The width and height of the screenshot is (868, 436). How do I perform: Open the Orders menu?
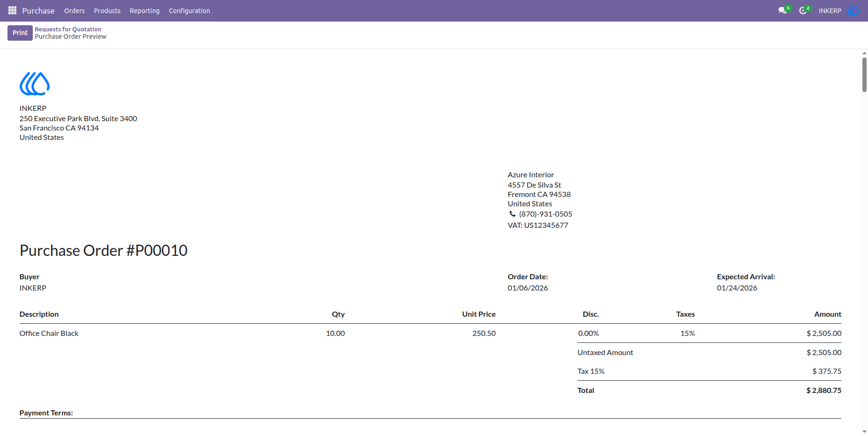tap(74, 10)
